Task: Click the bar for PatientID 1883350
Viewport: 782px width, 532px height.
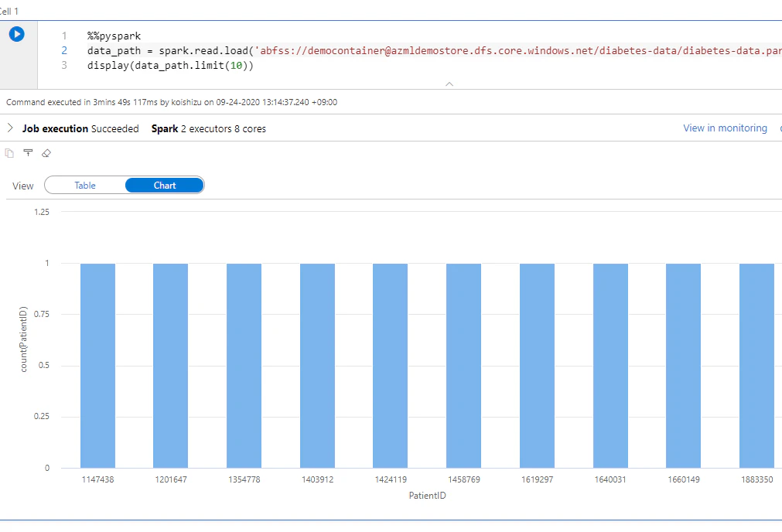Action: [x=756, y=366]
